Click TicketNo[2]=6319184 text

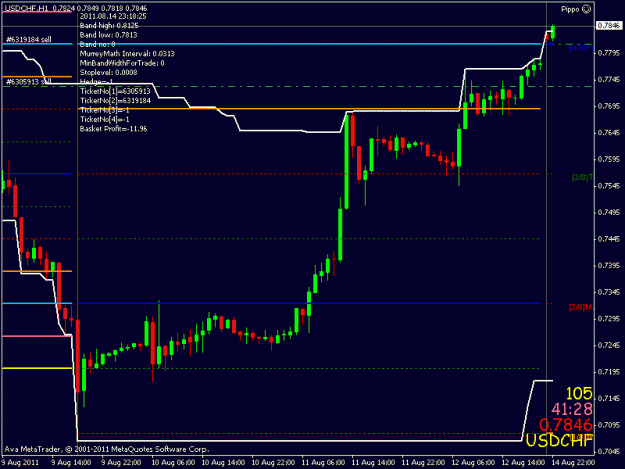(x=116, y=100)
